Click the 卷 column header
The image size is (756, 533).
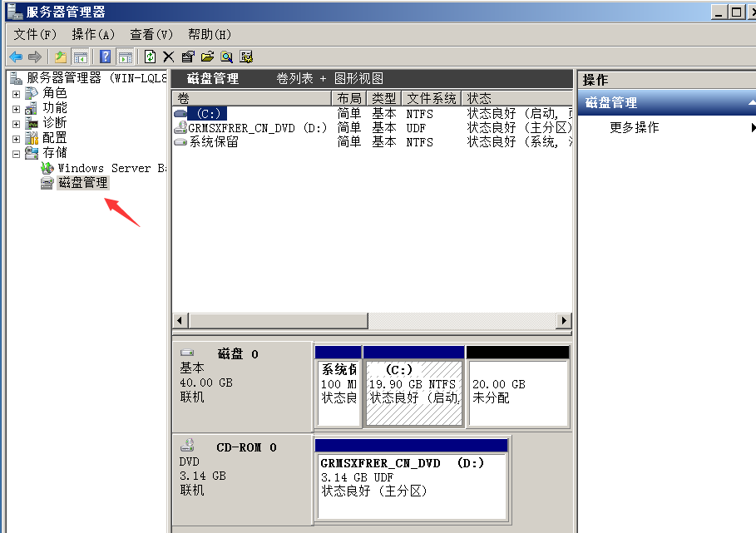pyautogui.click(x=252, y=98)
